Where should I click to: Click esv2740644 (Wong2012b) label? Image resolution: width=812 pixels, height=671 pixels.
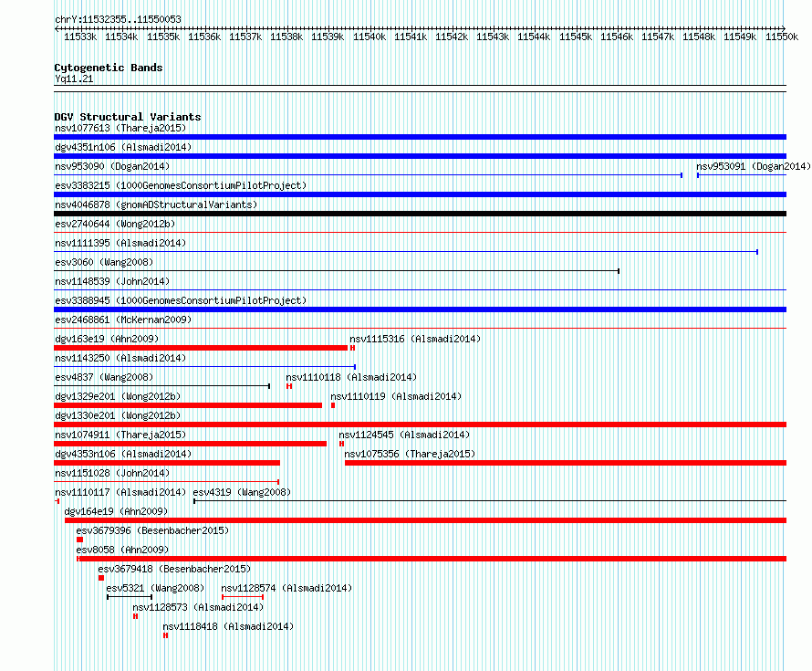(x=115, y=224)
